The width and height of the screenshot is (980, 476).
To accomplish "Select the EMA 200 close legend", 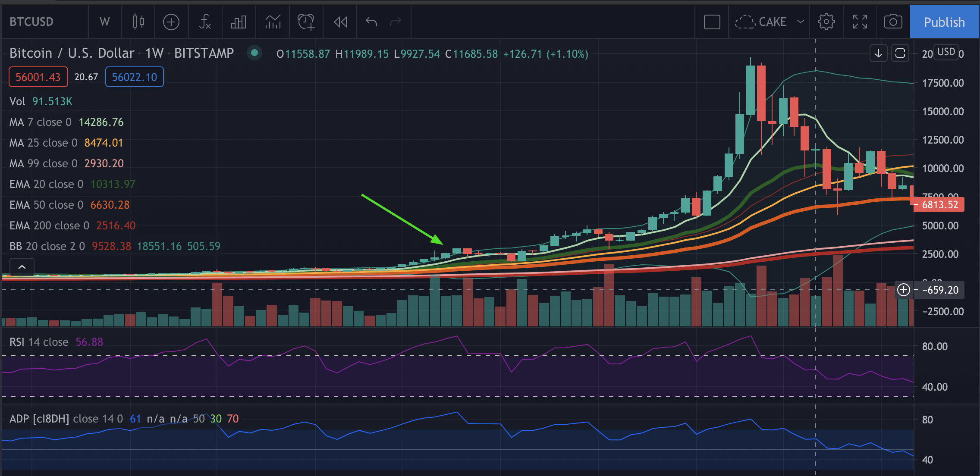I will (x=72, y=226).
